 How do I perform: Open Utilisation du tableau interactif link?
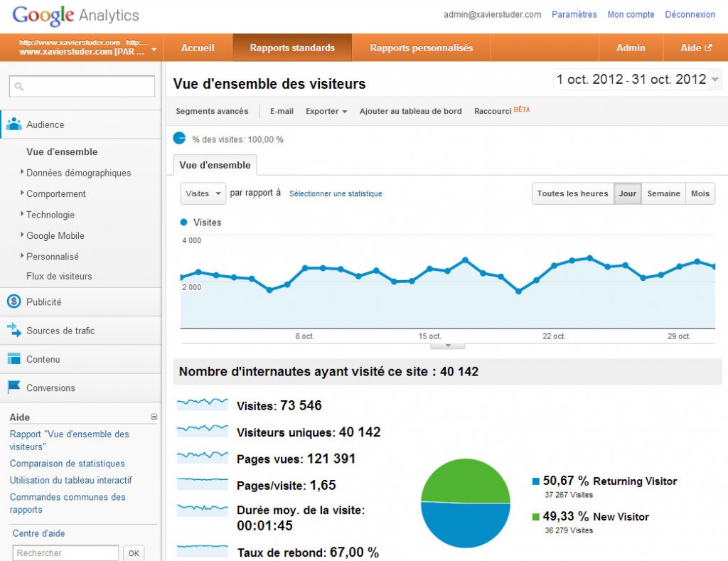tap(70, 480)
